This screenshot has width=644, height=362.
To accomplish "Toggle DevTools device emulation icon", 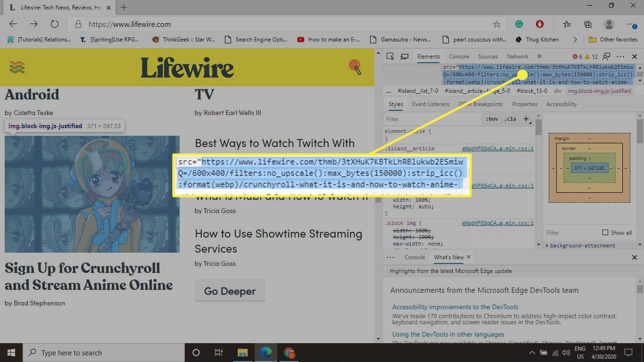I will (405, 57).
